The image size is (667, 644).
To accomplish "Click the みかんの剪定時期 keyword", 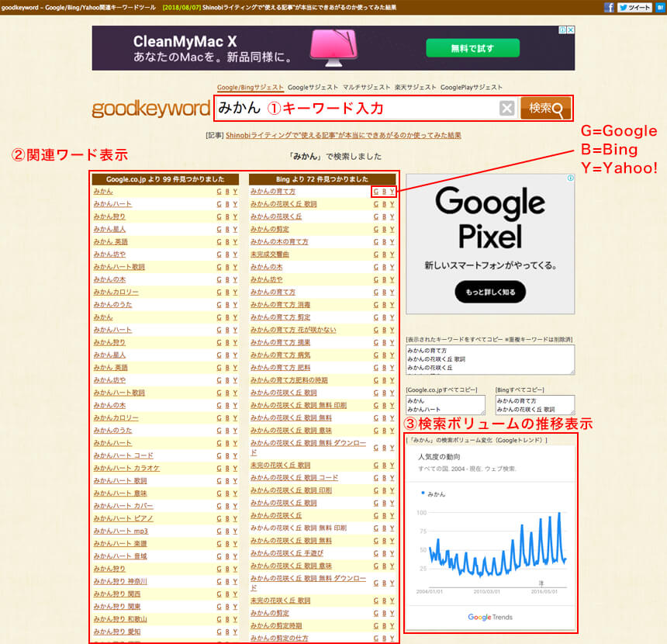I will [x=276, y=625].
